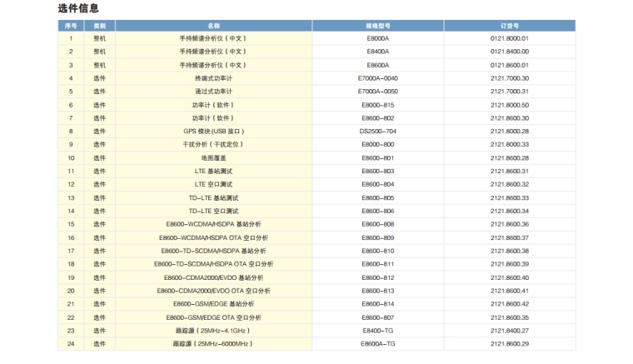Select the 规格型号 column header
The height and width of the screenshot is (364, 633).
[x=377, y=26]
